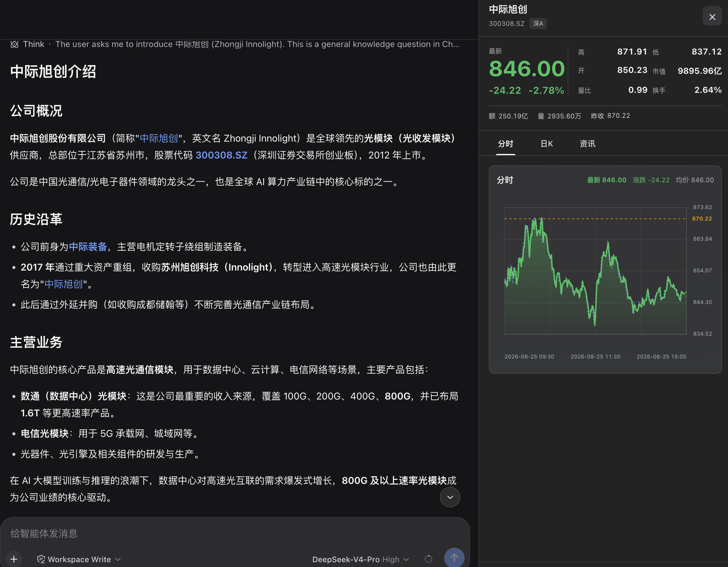
Task: Click the 分时 intraday price chart
Action: tap(595, 271)
